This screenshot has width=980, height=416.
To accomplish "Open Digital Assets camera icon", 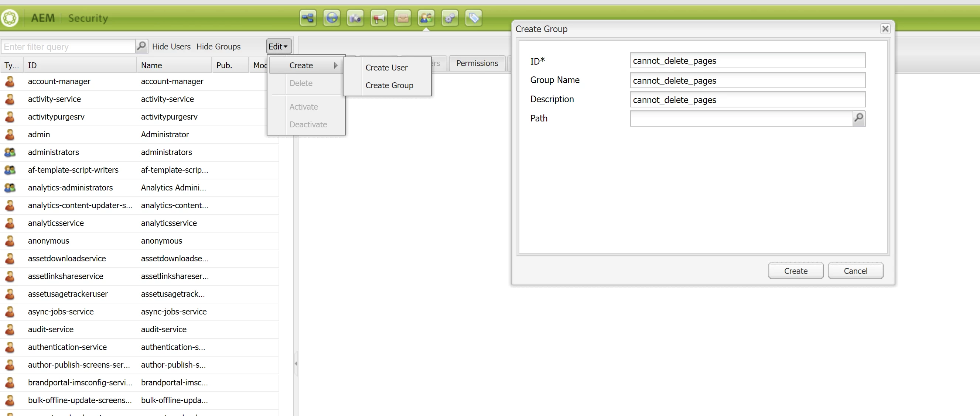I will click(x=355, y=18).
